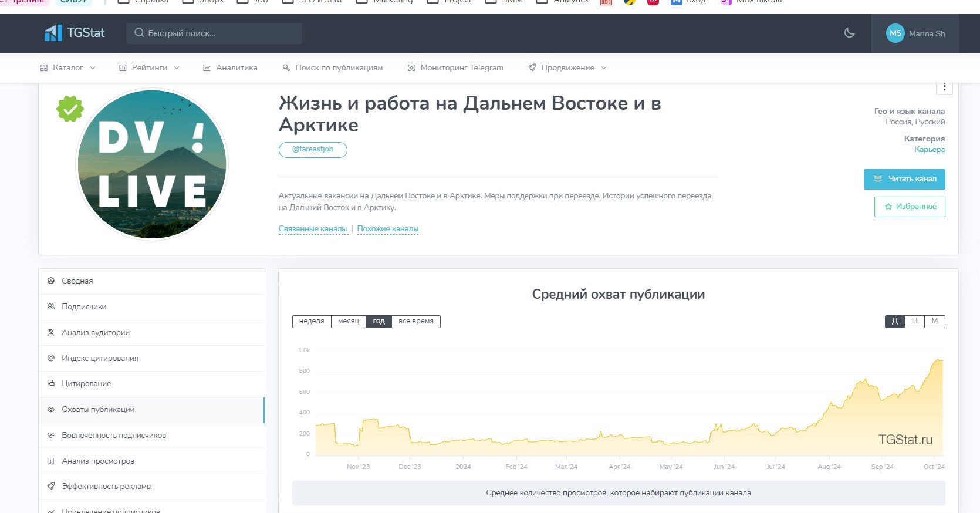Expand the Рейтинги dropdown menu
Viewport: 980px width, 513px height.
149,68
